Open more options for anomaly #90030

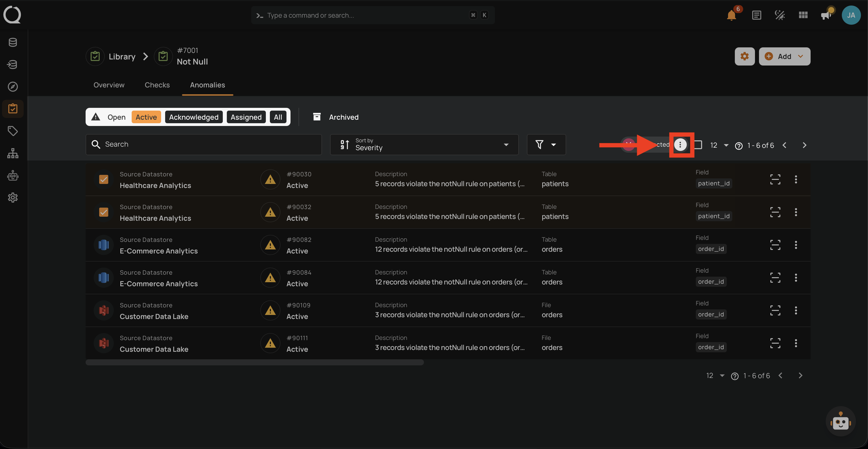[x=796, y=179]
